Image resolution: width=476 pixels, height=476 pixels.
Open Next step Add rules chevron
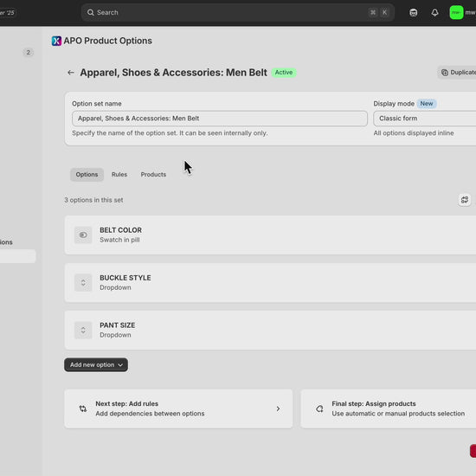tap(278, 408)
